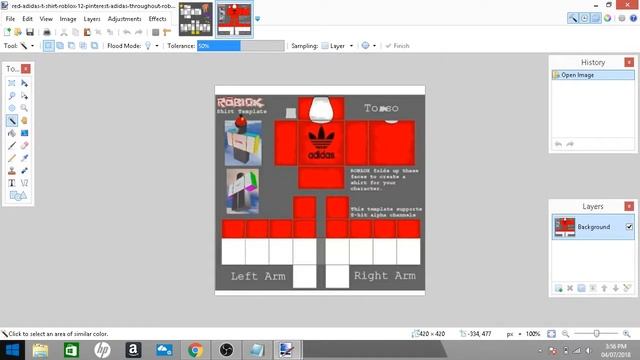Toggle the Layers window button
The width and height of the screenshot is (640, 360).
point(596,18)
